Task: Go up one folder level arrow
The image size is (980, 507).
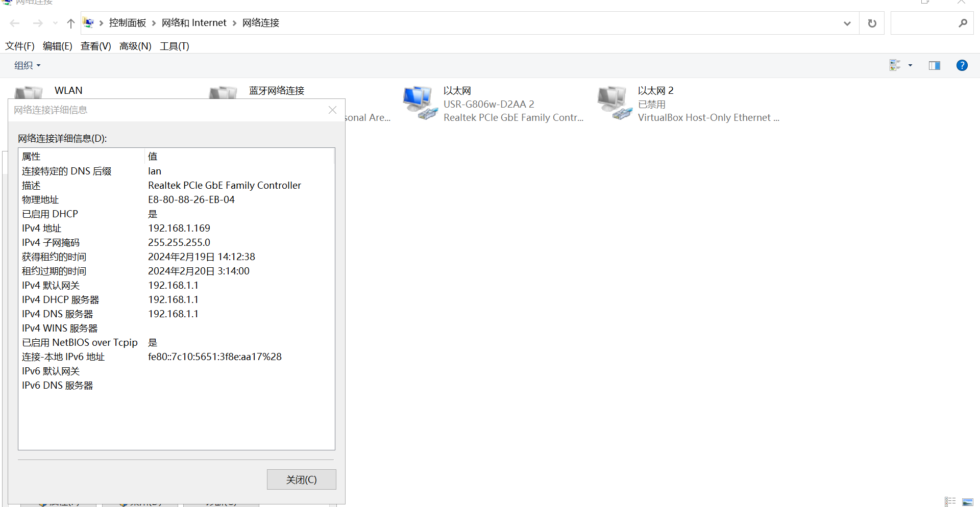Action: click(x=71, y=23)
